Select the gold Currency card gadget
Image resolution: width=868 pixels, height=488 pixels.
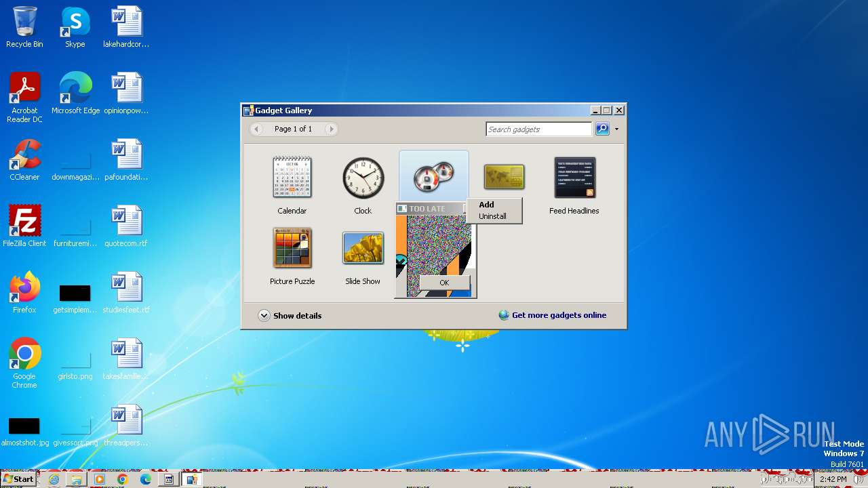[x=504, y=177]
